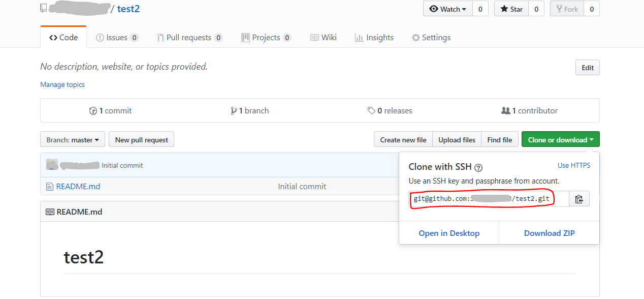Click the Create new file button
Image resolution: width=644 pixels, height=299 pixels.
click(x=403, y=139)
